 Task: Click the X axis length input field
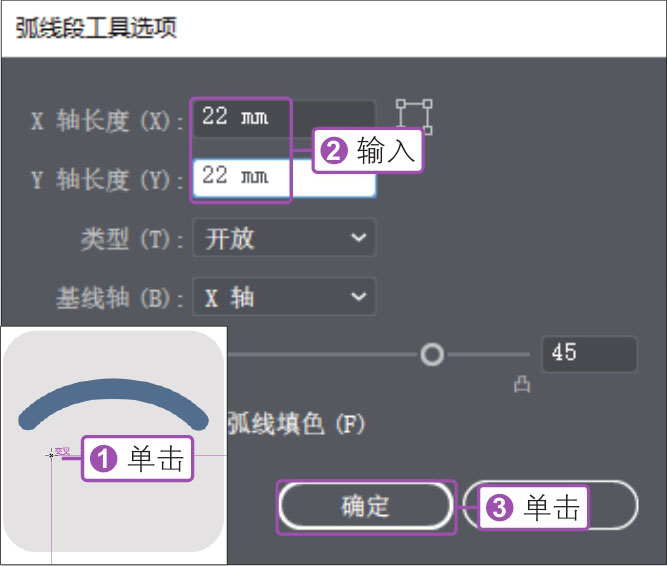point(284,119)
